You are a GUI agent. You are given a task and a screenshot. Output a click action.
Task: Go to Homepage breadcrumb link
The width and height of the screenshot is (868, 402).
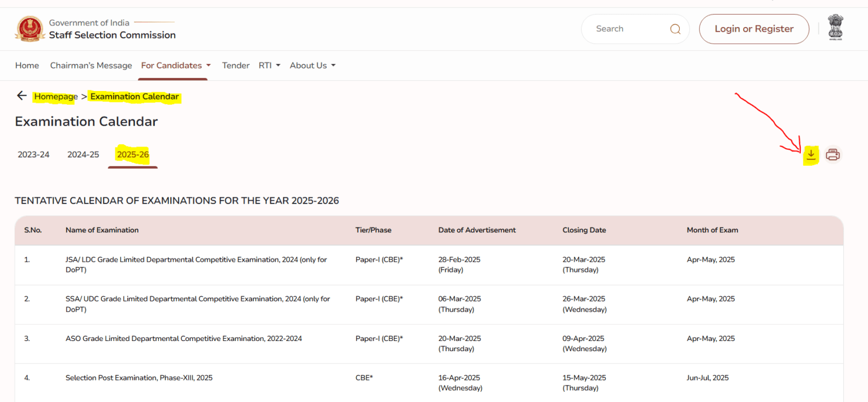click(x=56, y=97)
